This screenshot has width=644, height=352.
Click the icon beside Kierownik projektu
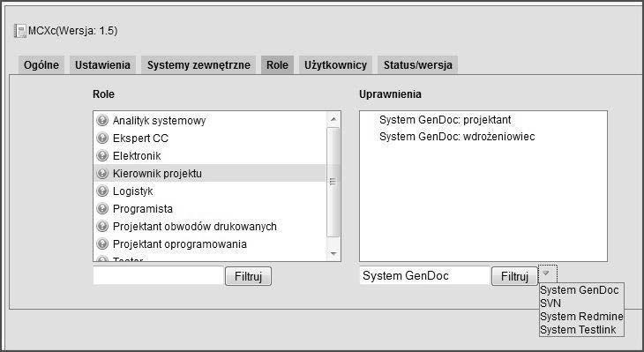coord(101,173)
